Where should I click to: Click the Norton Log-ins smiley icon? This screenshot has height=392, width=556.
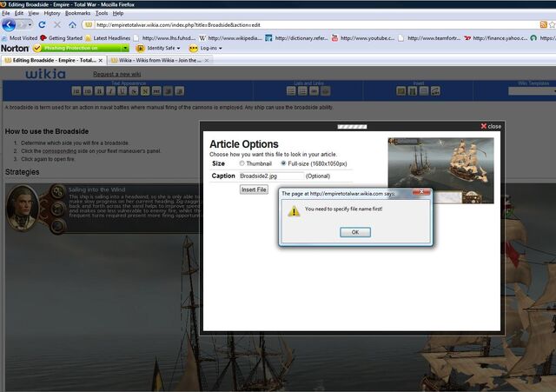pyautogui.click(x=193, y=49)
